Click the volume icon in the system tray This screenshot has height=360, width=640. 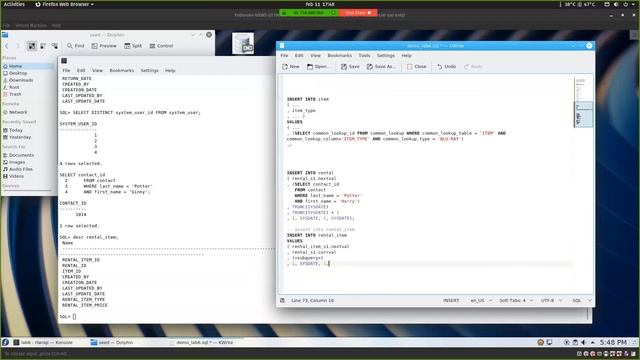[x=583, y=342]
